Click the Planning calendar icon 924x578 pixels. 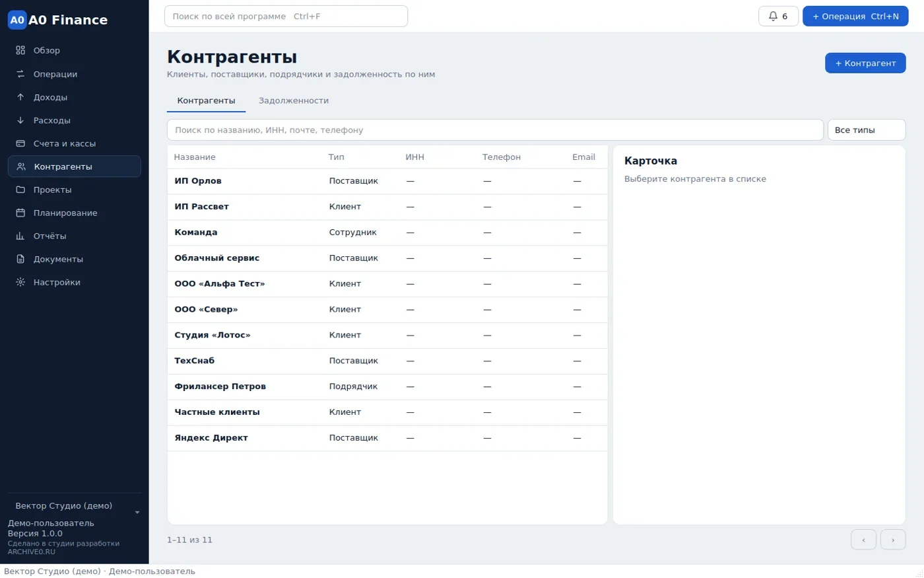tap(20, 213)
